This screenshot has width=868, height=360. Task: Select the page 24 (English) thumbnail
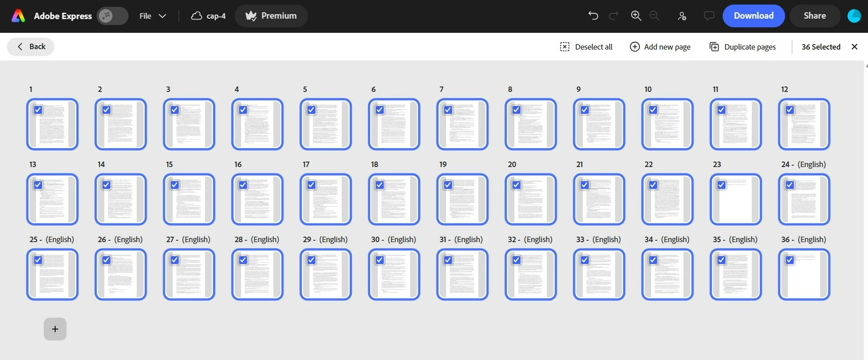[804, 199]
